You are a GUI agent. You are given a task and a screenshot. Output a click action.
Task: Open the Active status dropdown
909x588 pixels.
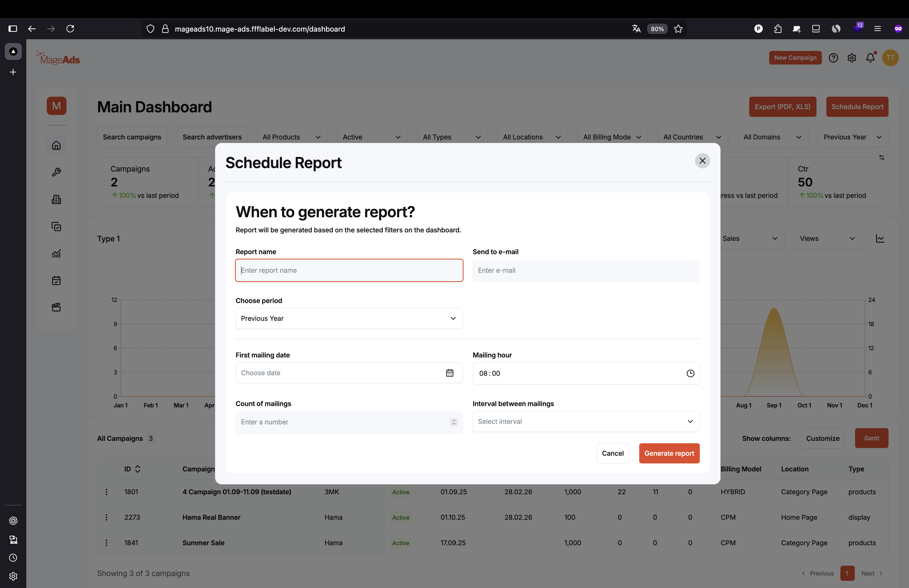tap(372, 137)
